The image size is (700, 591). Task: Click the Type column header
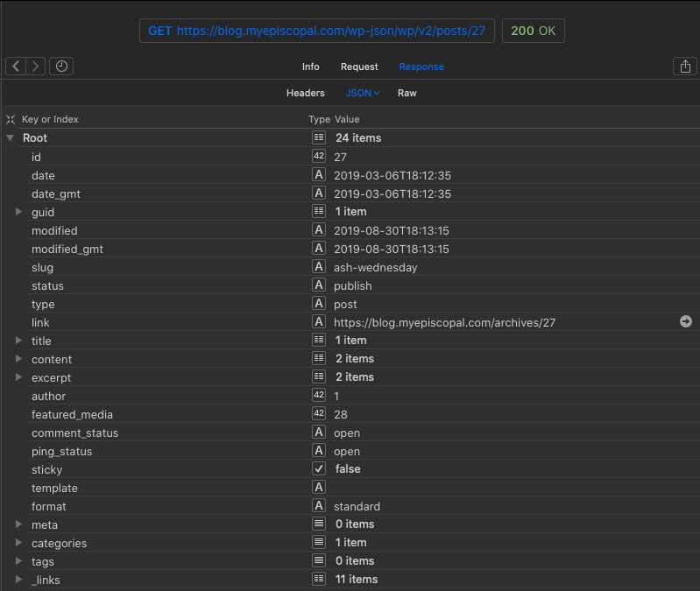(x=319, y=119)
